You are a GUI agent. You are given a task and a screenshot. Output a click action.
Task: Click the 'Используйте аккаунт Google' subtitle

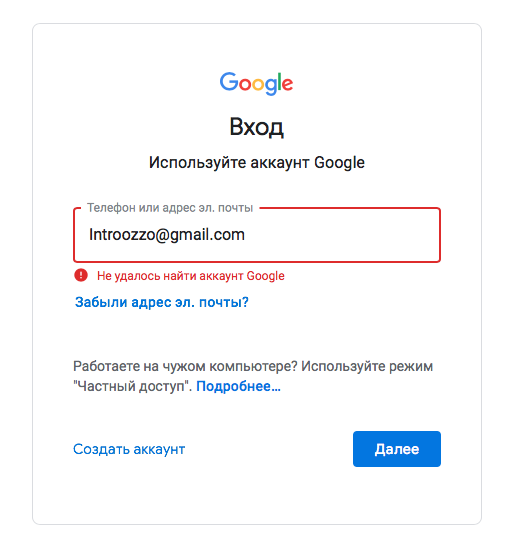(257, 162)
